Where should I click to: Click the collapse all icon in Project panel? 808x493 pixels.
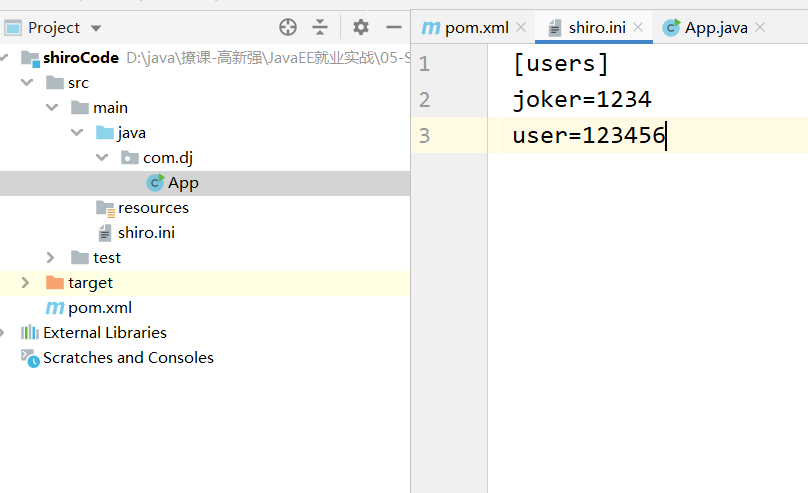(320, 27)
